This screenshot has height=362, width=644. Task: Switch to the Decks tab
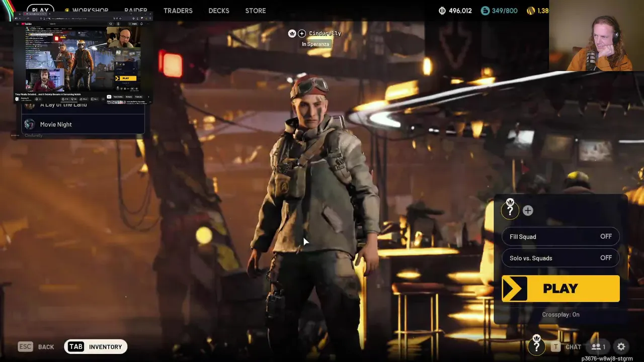(x=218, y=11)
